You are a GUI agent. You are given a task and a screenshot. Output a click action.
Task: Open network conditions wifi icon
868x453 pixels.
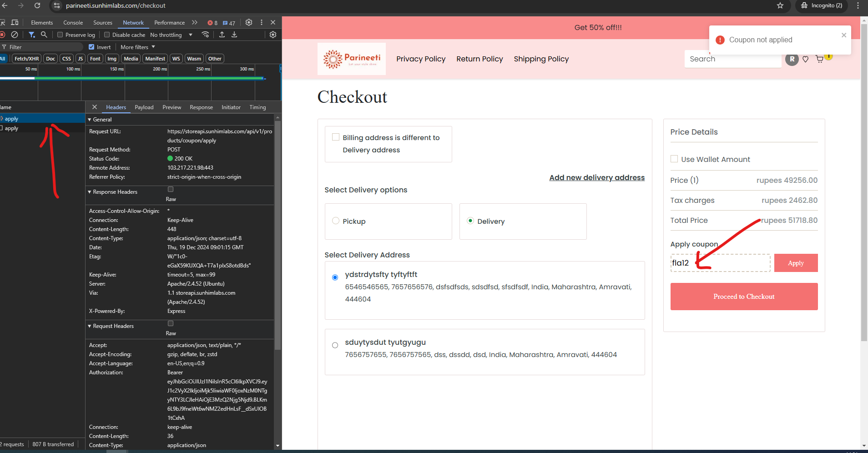206,35
